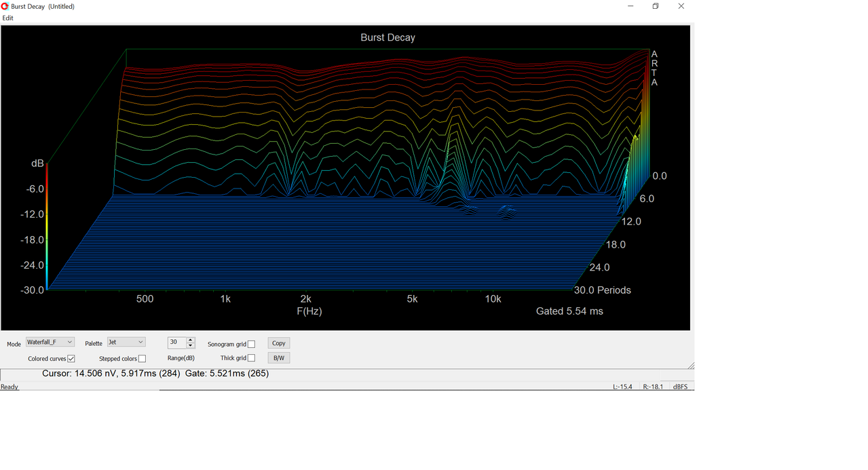Viewport: 868px width, 470px height.
Task: Enable the Sonogram grid checkbox
Action: tap(251, 345)
